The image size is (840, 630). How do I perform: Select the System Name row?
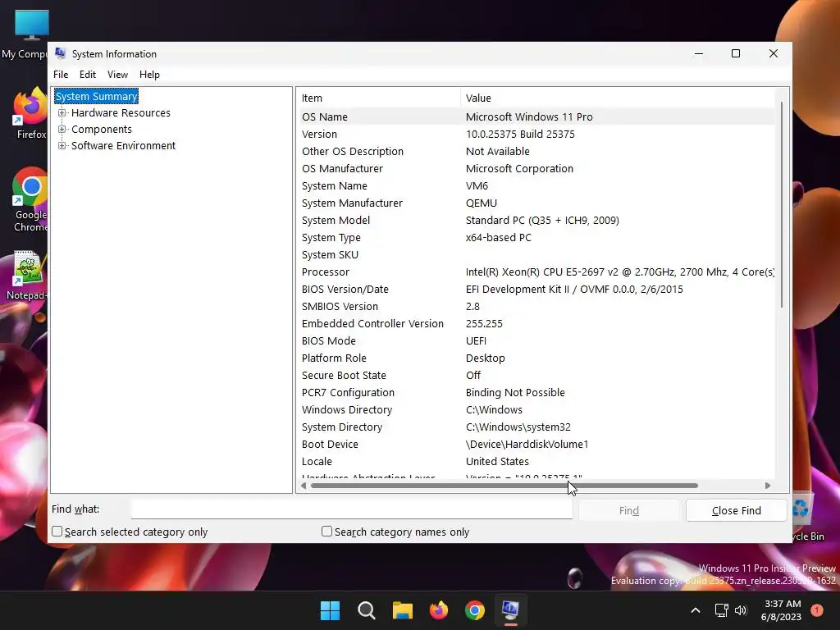537,186
